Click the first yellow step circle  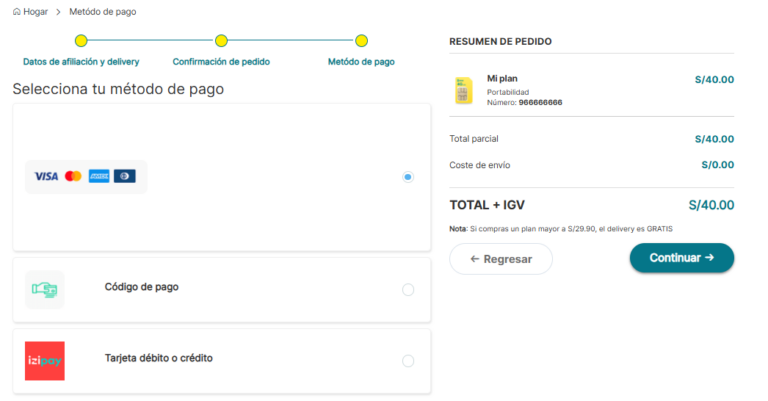pyautogui.click(x=81, y=41)
